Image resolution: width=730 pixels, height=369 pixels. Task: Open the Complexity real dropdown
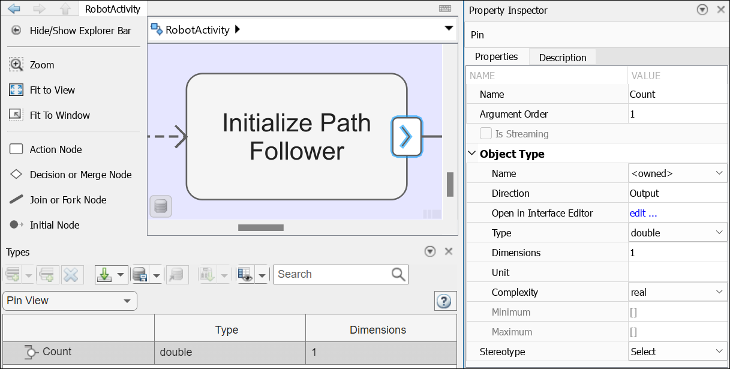[x=719, y=292]
